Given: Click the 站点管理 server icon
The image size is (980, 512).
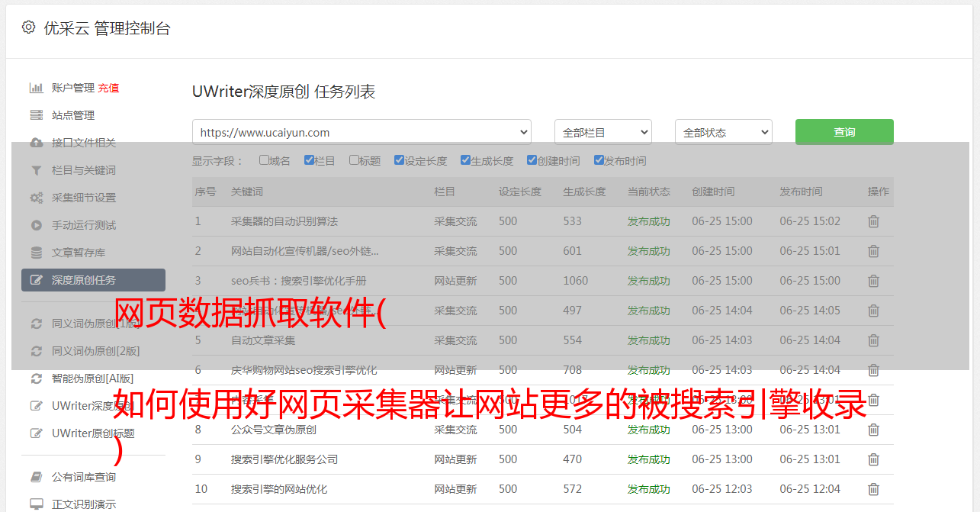Looking at the screenshot, I should click(x=36, y=115).
